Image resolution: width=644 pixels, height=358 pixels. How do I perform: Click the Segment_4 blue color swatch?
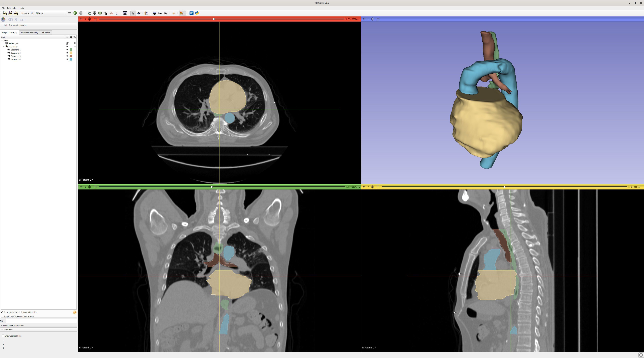point(71,59)
